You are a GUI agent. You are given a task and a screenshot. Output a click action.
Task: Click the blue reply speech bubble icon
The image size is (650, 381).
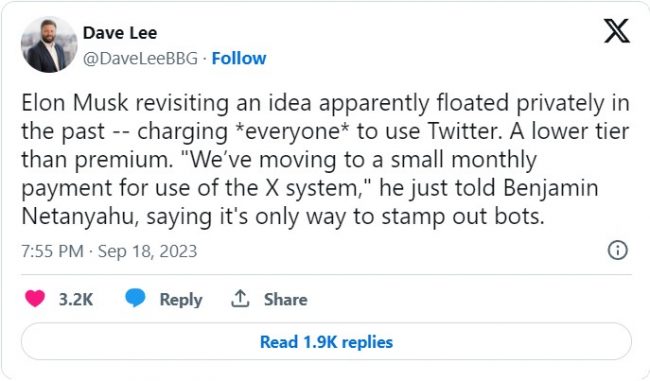tap(135, 298)
